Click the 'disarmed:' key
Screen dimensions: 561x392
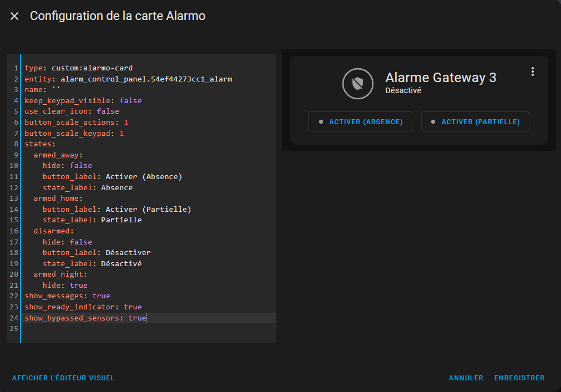click(x=54, y=231)
